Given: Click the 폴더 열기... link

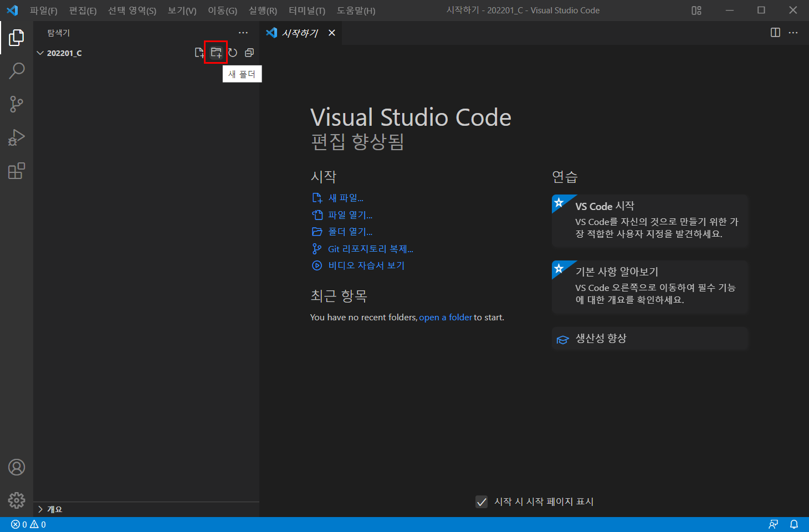Looking at the screenshot, I should (342, 232).
